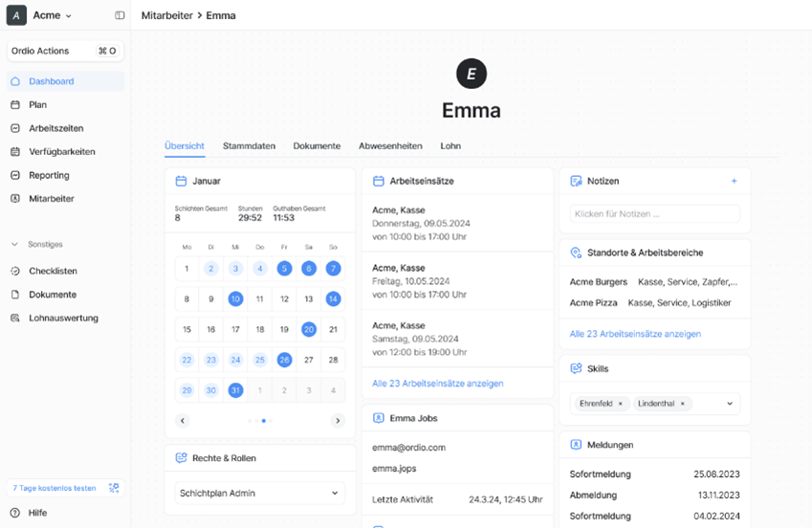The image size is (812, 528).
Task: Click the Plan calendar icon
Action: click(15, 105)
